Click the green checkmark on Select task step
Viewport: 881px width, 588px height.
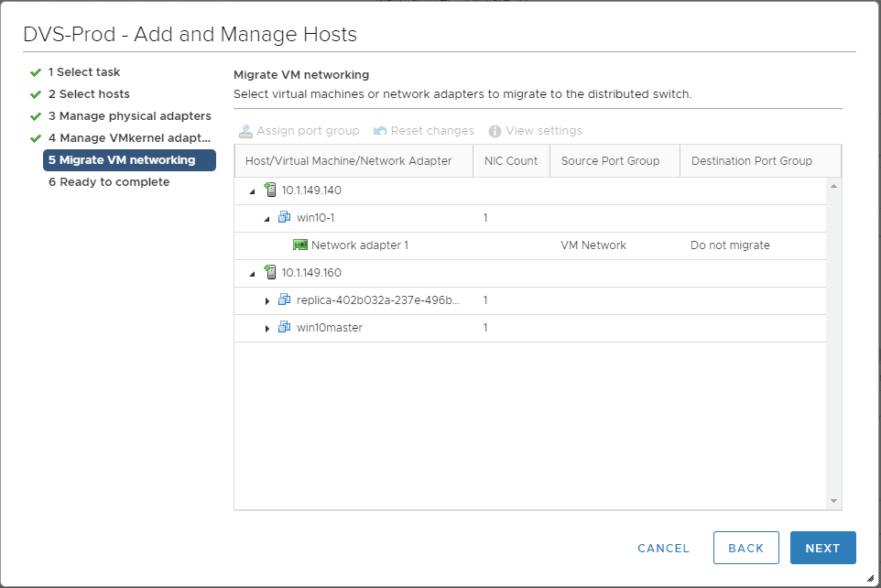(x=35, y=71)
